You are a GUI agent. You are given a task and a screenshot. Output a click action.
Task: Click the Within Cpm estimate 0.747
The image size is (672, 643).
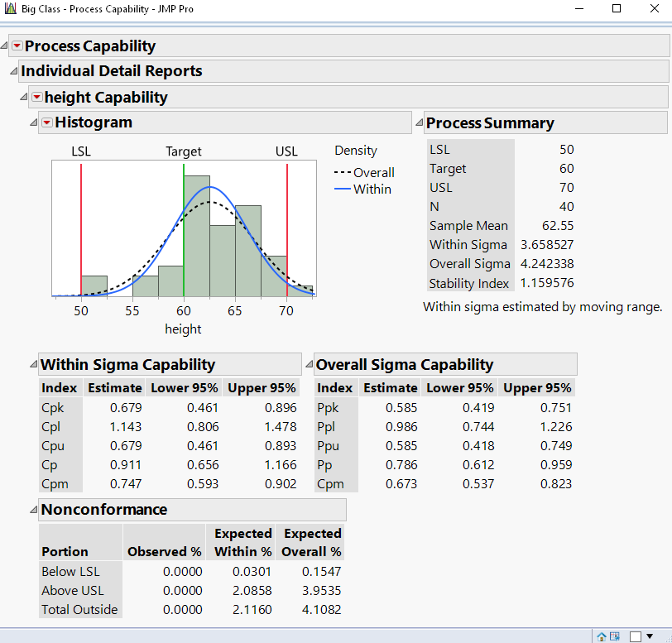pyautogui.click(x=126, y=484)
